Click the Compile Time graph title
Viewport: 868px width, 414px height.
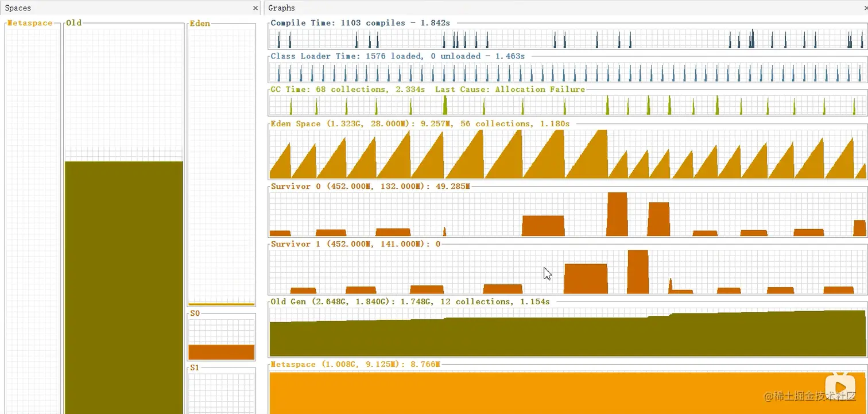coord(361,23)
